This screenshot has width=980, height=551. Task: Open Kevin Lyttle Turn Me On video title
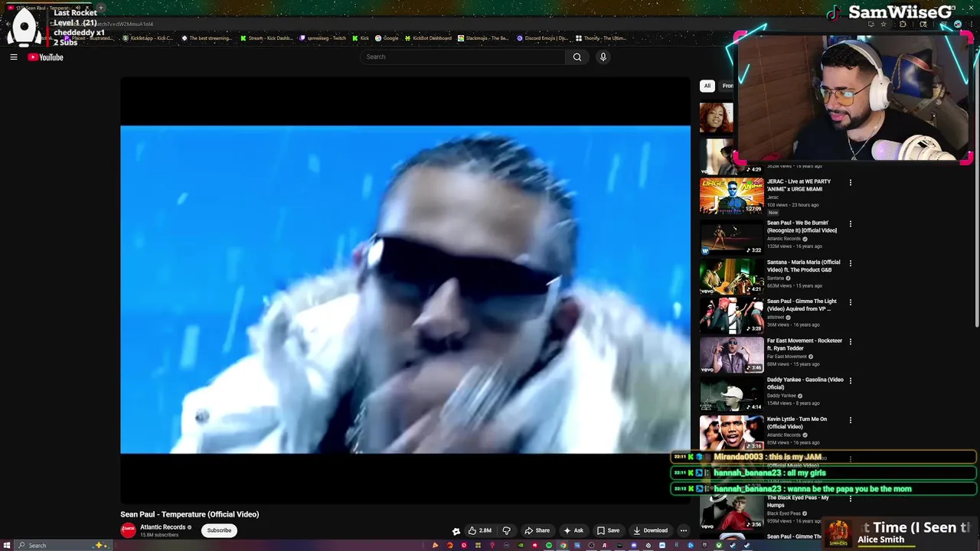coord(797,422)
